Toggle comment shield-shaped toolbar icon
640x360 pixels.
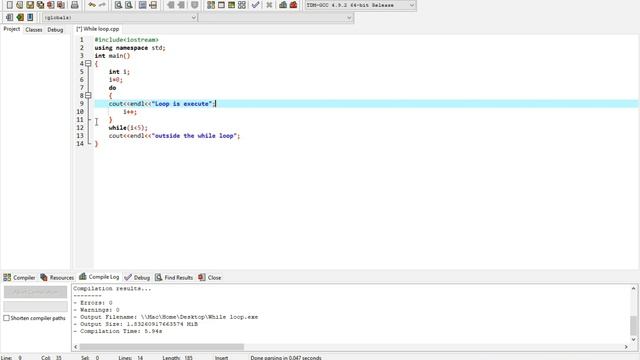pos(195,5)
